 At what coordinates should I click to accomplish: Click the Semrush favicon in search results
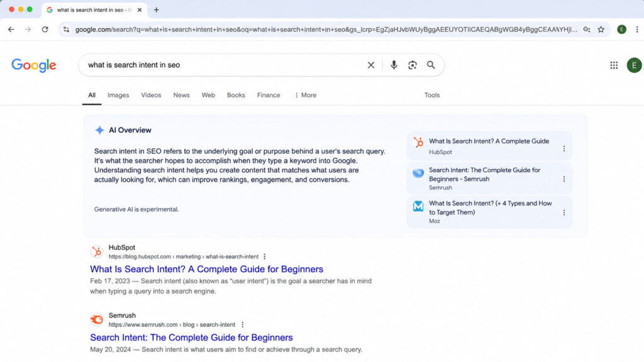(x=97, y=319)
